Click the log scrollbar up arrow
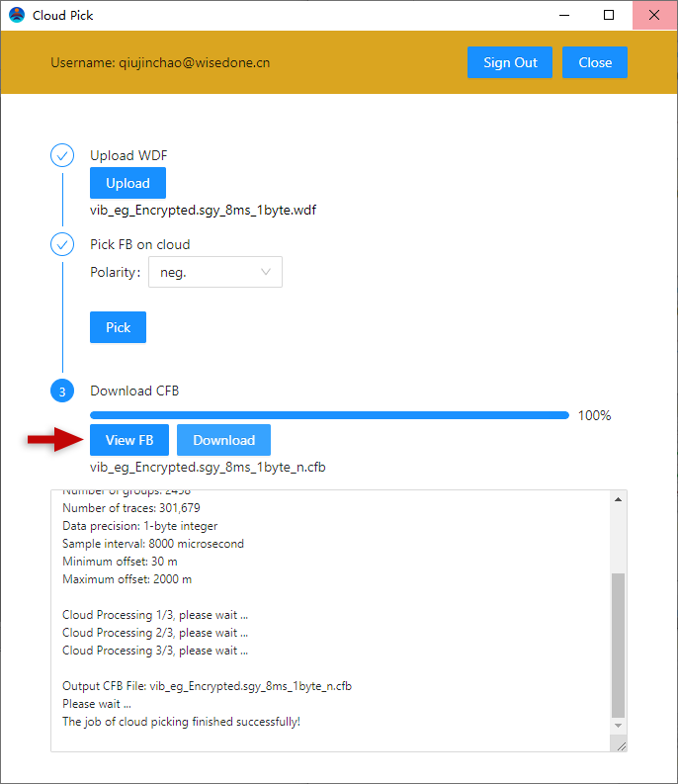 click(619, 500)
